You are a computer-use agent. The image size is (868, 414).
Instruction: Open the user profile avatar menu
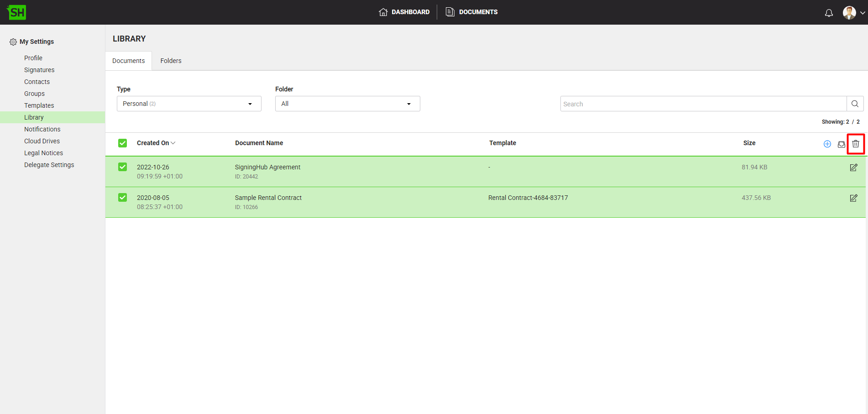pyautogui.click(x=852, y=13)
